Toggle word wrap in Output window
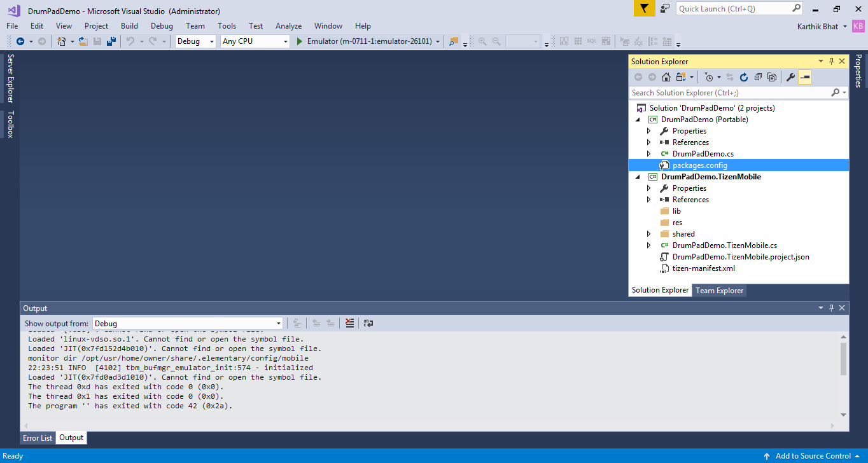Image resolution: width=868 pixels, height=463 pixels. (368, 323)
